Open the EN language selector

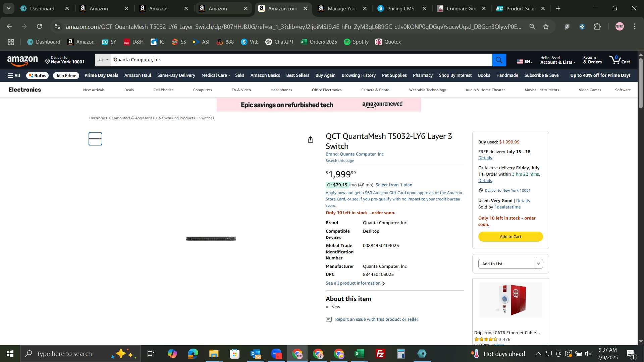[525, 61]
